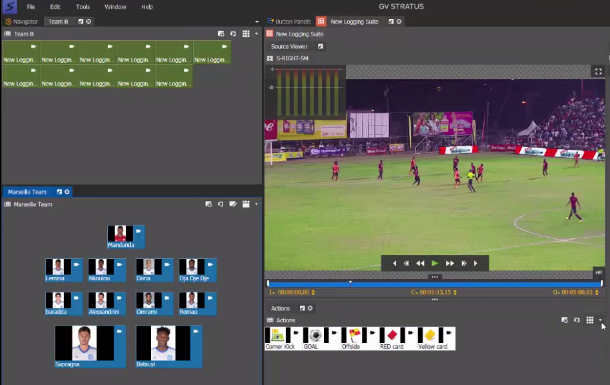This screenshot has height=385, width=610.
Task: Click the rewind transport button
Action: pos(420,263)
